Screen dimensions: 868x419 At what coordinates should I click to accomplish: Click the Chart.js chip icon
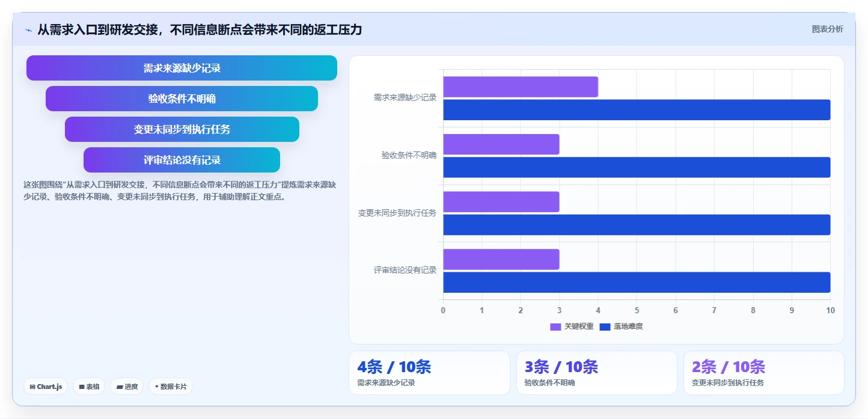pyautogui.click(x=32, y=387)
